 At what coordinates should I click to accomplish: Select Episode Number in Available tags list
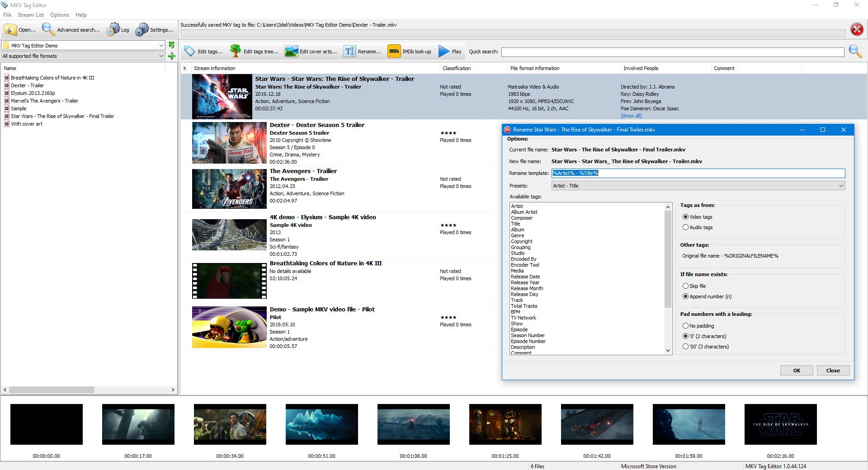click(528, 341)
